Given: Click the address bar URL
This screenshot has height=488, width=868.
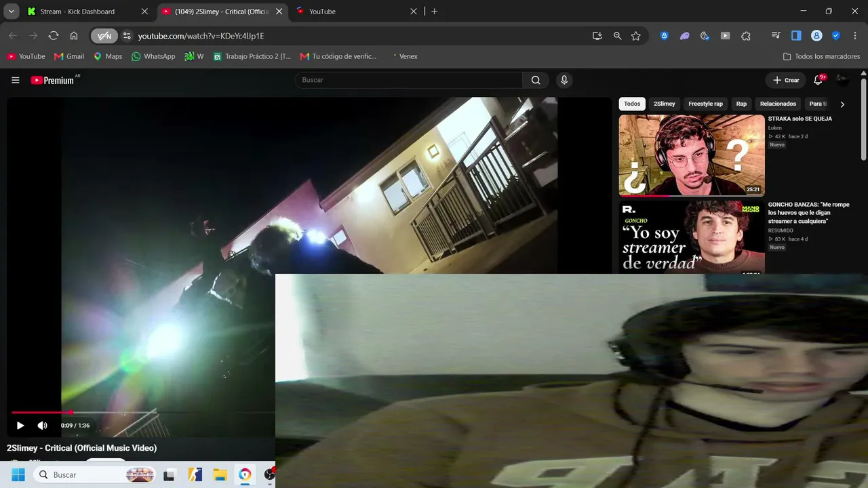Looking at the screenshot, I should point(201,36).
